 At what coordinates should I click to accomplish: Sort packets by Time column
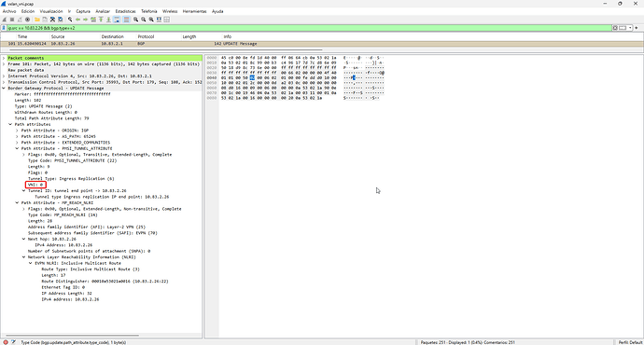click(x=22, y=36)
